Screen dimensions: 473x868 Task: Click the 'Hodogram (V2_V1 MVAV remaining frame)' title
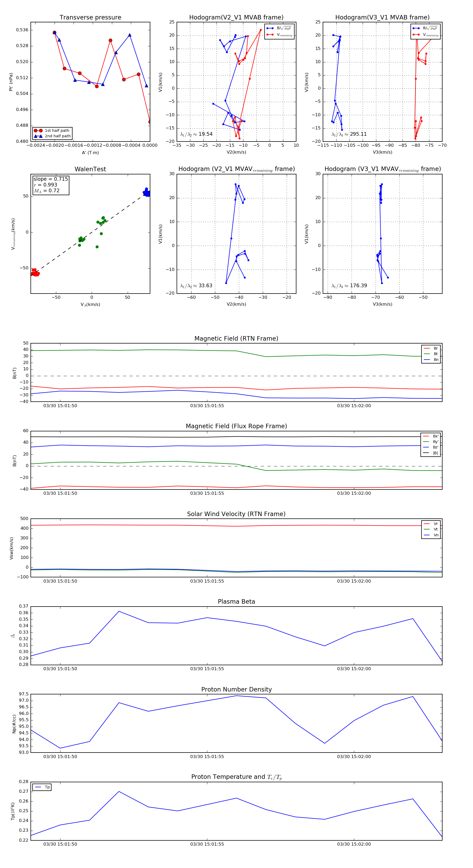pyautogui.click(x=236, y=169)
